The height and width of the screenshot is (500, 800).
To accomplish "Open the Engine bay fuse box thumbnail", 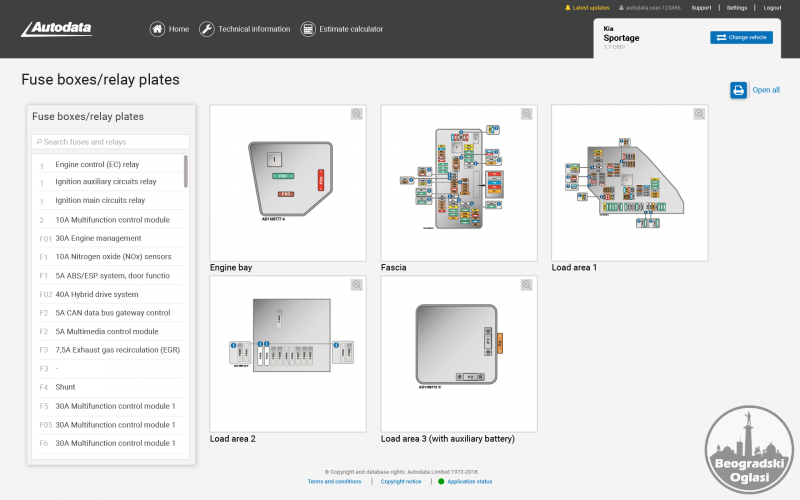I will click(x=288, y=183).
